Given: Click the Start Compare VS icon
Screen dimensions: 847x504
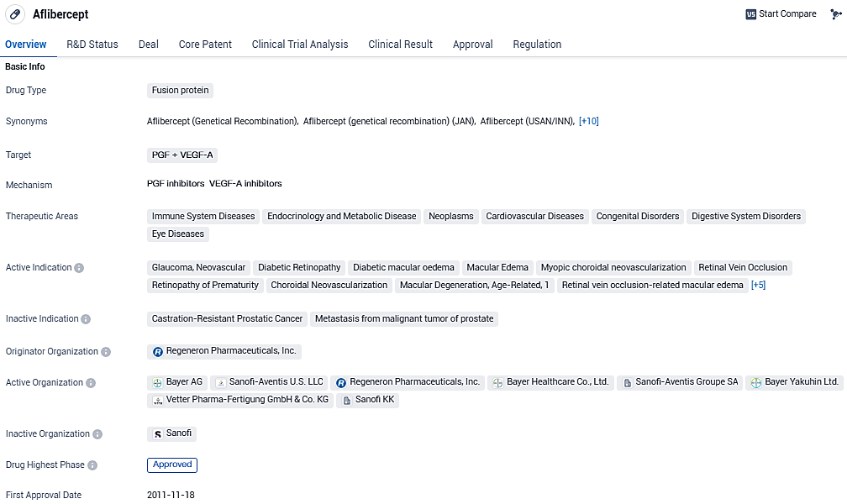Looking at the screenshot, I should pyautogui.click(x=750, y=14).
